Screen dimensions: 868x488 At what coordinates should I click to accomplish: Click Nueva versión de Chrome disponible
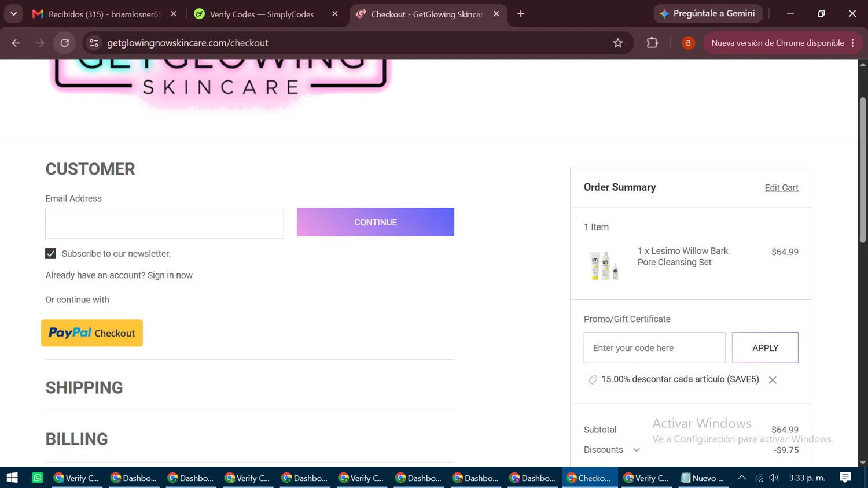pos(777,43)
